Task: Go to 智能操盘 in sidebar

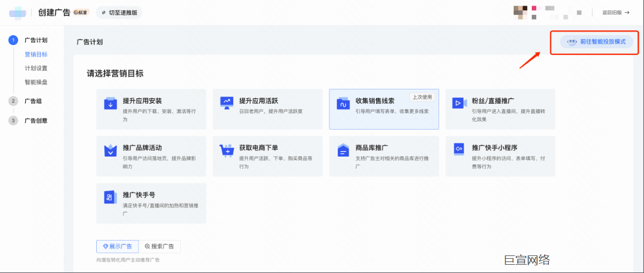Action: (x=36, y=82)
